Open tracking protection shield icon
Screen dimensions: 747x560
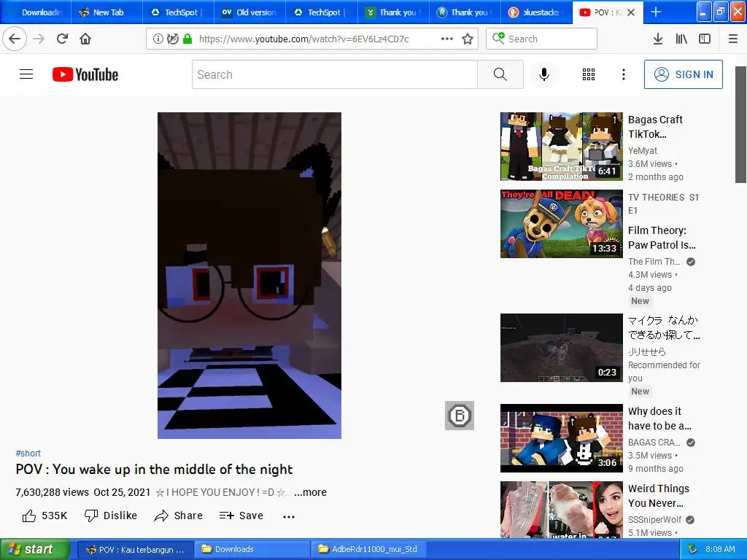[172, 39]
